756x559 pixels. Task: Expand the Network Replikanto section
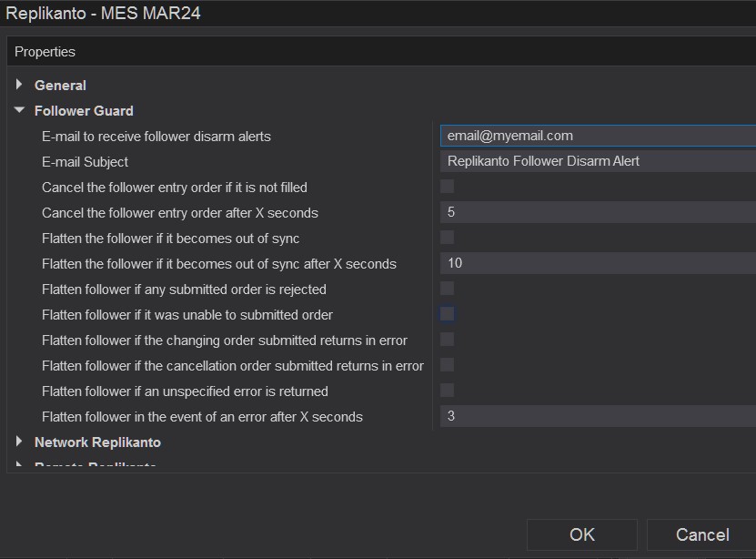(19, 442)
